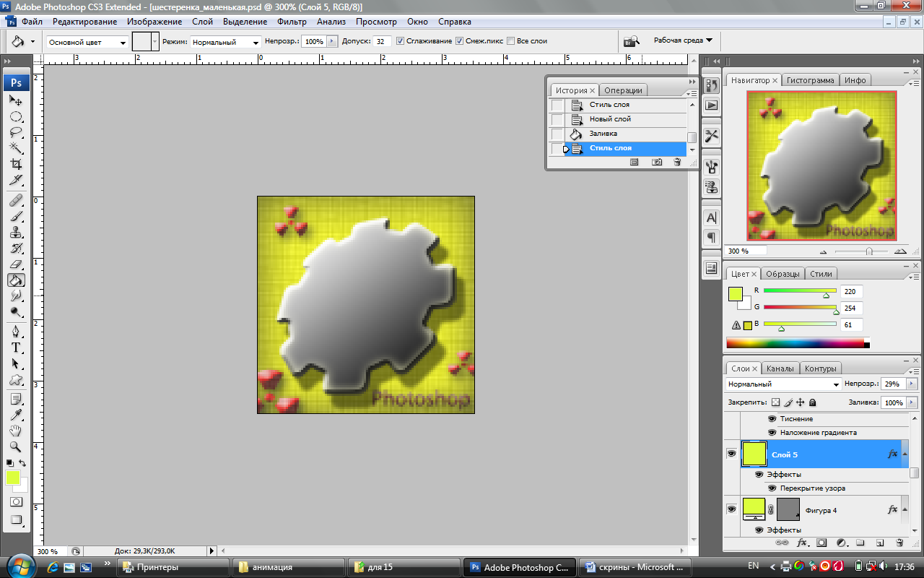Switch to анимация taskbar window
This screenshot has width=924, height=578.
point(288,567)
